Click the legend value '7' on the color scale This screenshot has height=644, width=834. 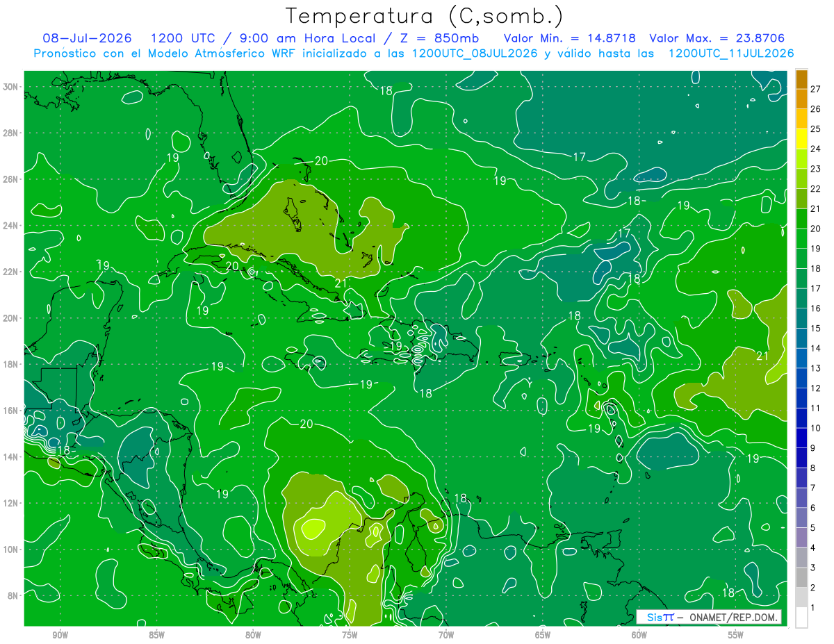(812, 488)
